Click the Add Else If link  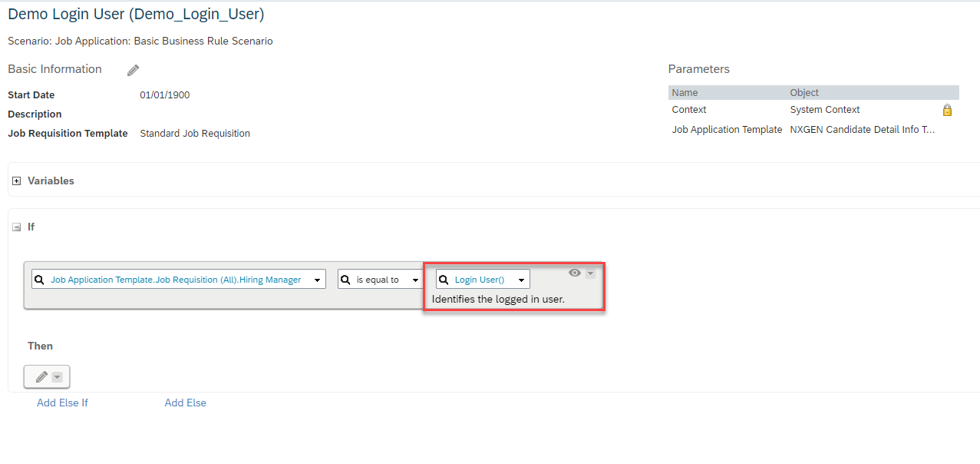click(62, 403)
